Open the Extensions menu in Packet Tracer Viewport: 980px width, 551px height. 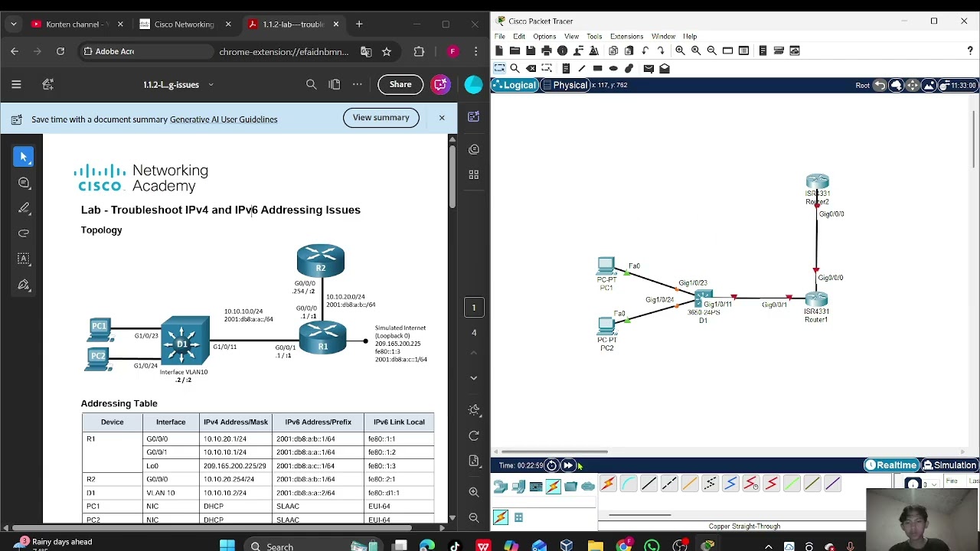tap(626, 36)
